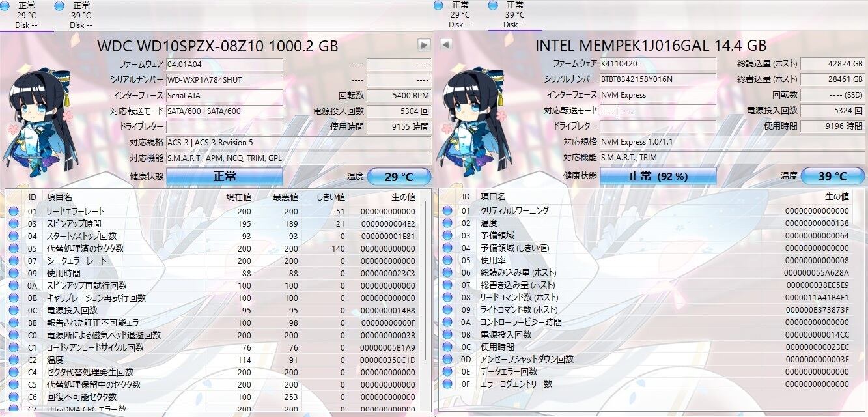The width and height of the screenshot is (868, 417).
Task: Click status orb of アンセーフシャットダウン回数 row
Action: [x=447, y=359]
